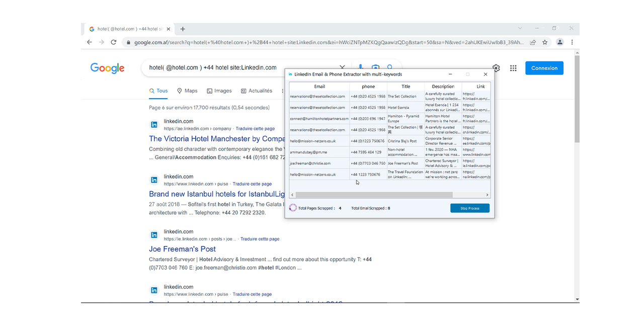Click the Stop Process button
The width and height of the screenshot is (644, 322).
(x=470, y=208)
